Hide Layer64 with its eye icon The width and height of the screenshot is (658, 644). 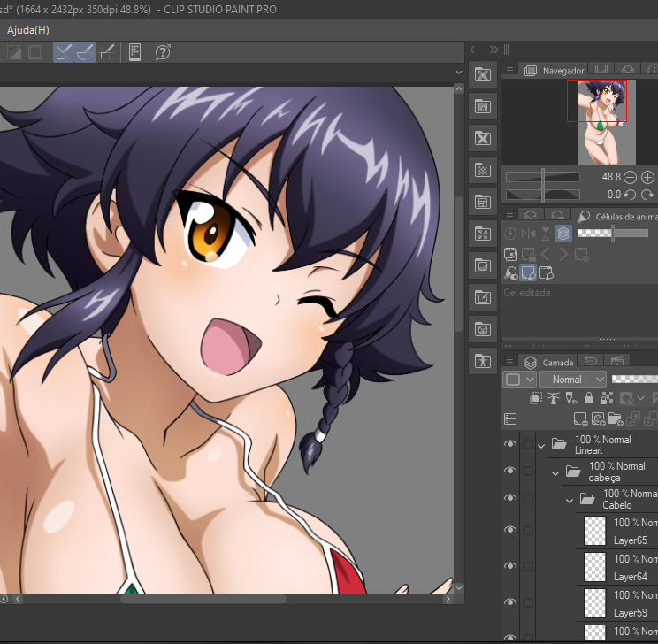click(x=510, y=566)
